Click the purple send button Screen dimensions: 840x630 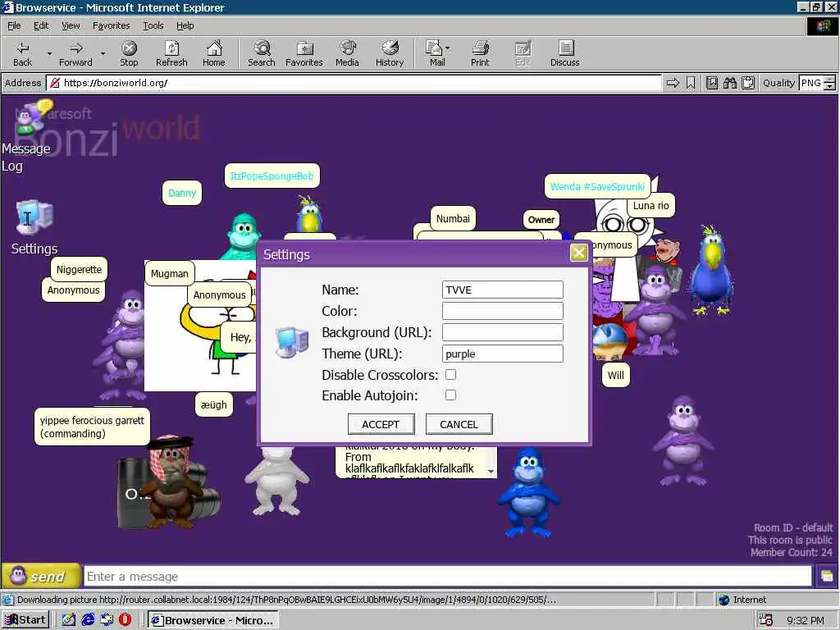[41, 577]
